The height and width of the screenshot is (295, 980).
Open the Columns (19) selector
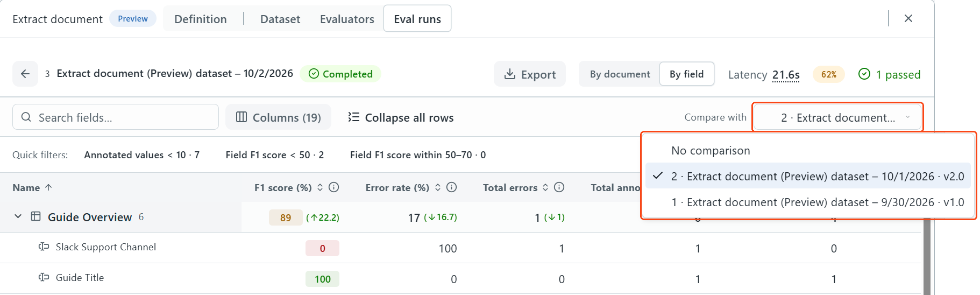coord(279,117)
